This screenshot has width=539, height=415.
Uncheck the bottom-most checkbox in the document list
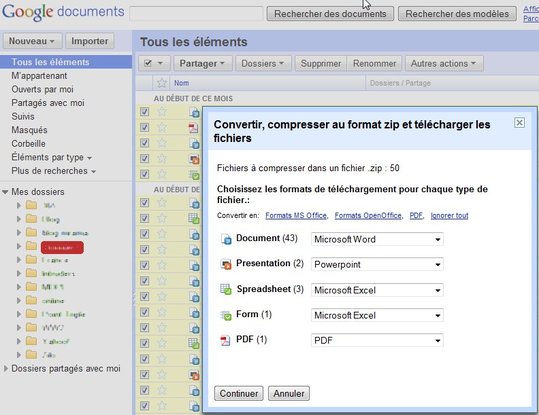tap(144, 406)
